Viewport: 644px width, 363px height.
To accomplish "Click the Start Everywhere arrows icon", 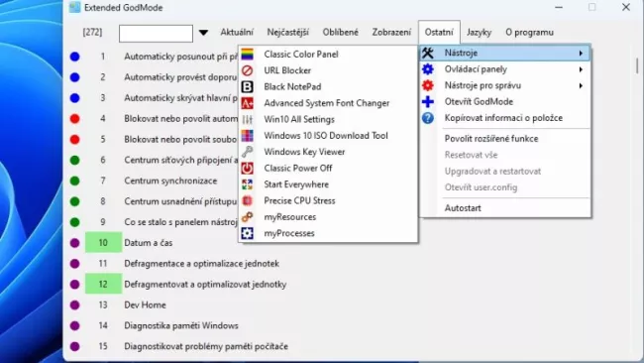I will click(248, 184).
